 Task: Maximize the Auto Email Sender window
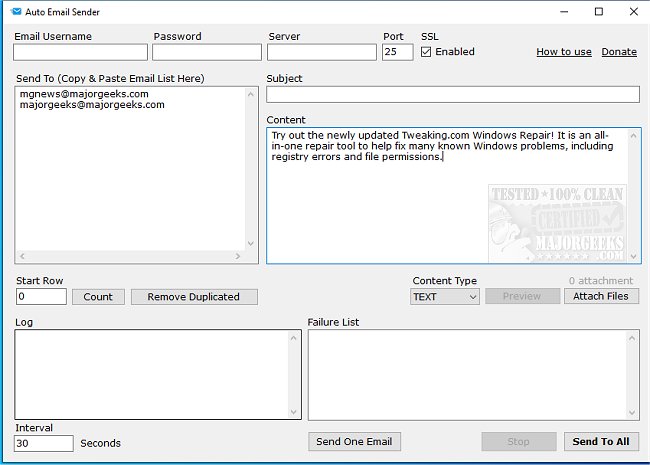pyautogui.click(x=599, y=12)
